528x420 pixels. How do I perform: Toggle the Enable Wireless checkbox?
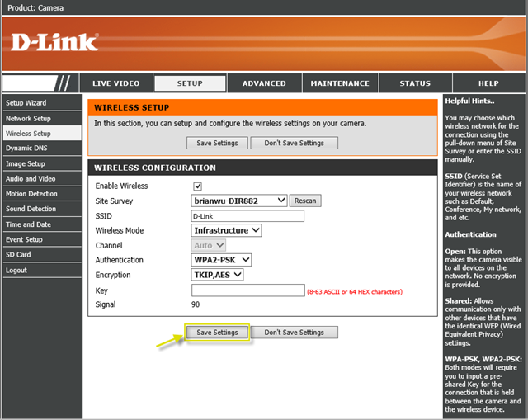(197, 186)
